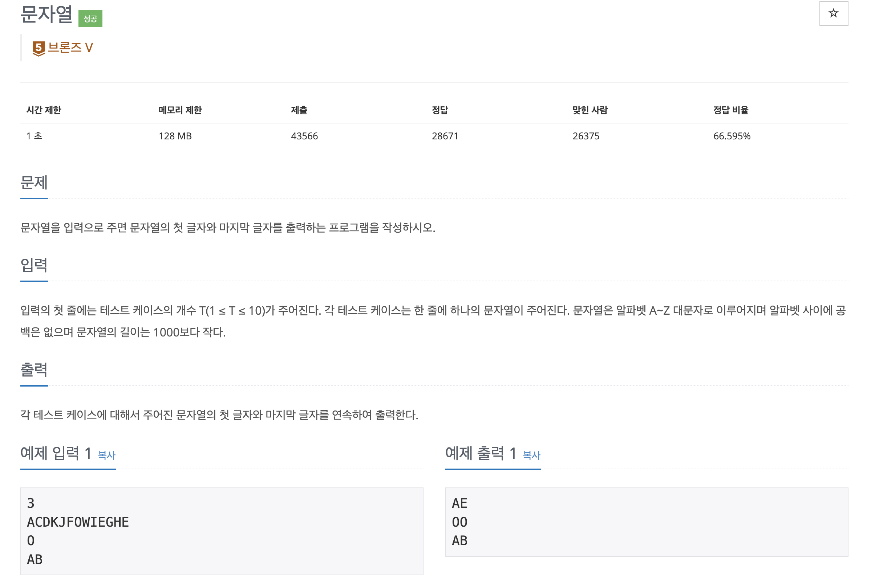
Task: Click the 맞힌 사람 column header
Action: [590, 110]
